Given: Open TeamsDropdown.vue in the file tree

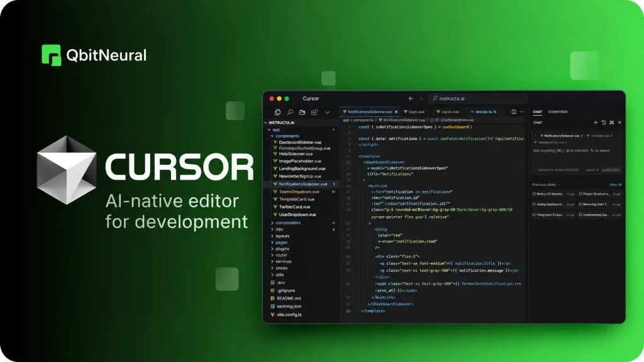Looking at the screenshot, I should click(x=299, y=192).
